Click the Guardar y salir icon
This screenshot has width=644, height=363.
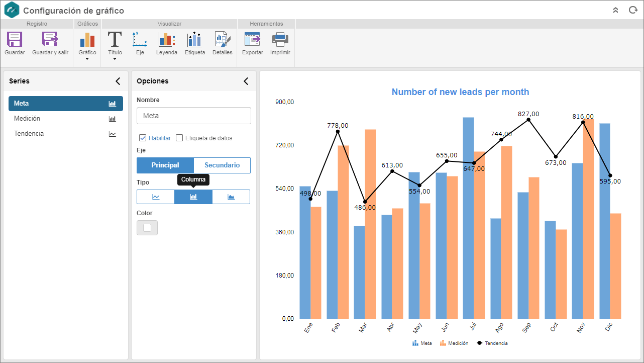click(50, 40)
